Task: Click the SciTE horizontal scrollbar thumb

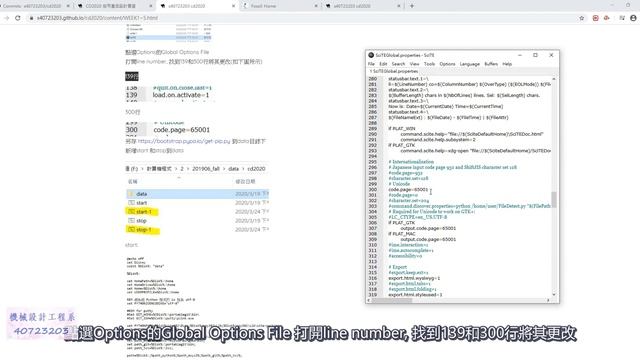Action: coord(392,300)
